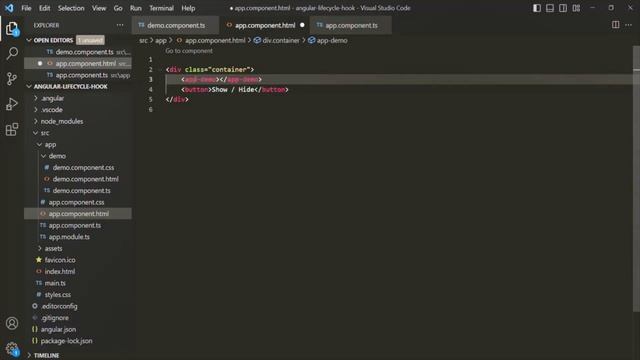The width and height of the screenshot is (640, 360).
Task: Split the editor to the right
Action: point(616,25)
